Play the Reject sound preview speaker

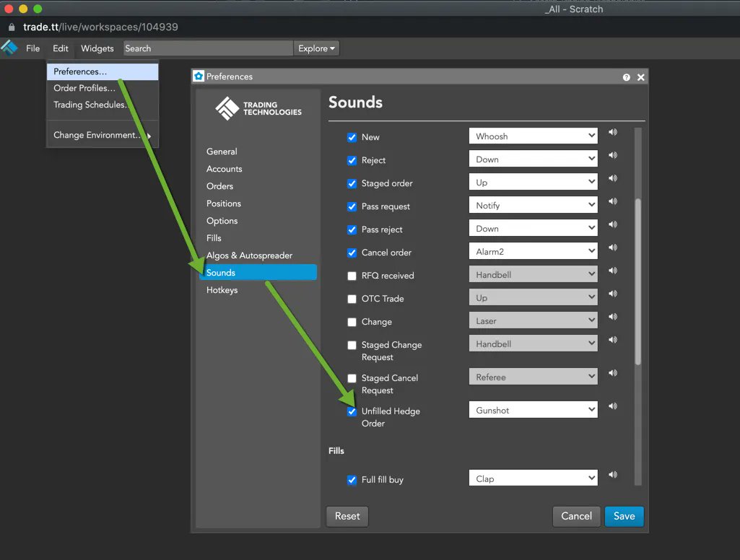click(x=613, y=155)
